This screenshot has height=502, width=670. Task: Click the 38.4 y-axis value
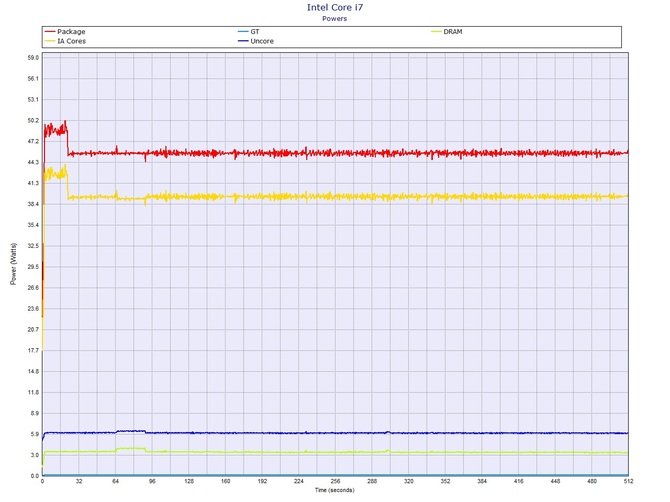coord(33,204)
